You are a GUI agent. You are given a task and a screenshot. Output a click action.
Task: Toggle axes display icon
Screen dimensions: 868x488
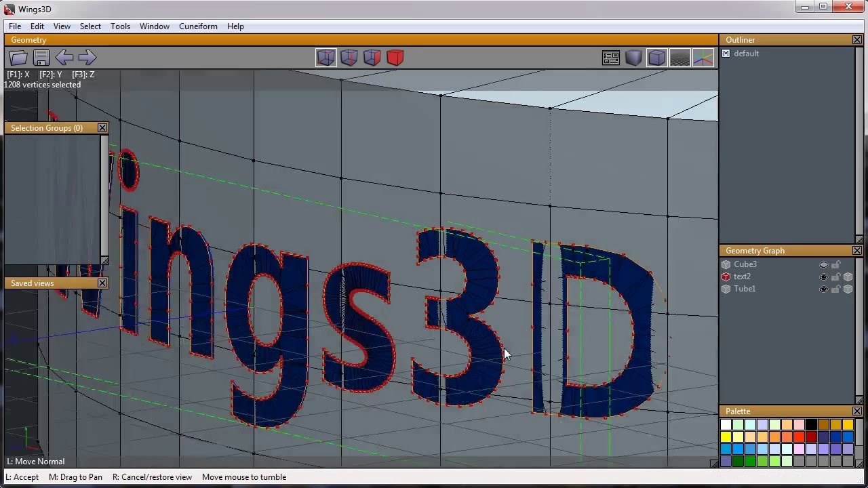coord(703,58)
